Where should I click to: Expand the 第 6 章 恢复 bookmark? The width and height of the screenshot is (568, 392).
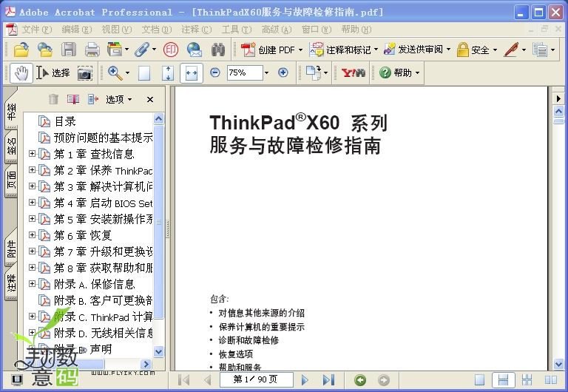click(x=32, y=234)
